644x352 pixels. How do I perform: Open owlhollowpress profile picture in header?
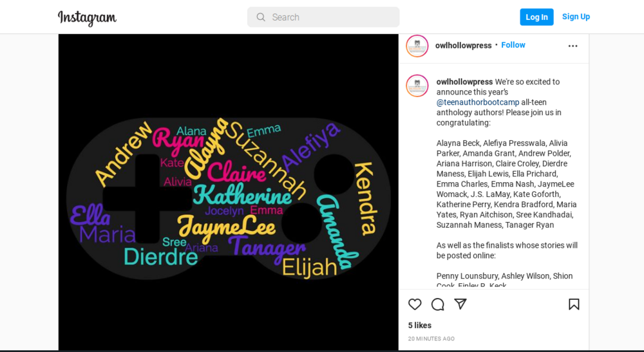click(417, 46)
